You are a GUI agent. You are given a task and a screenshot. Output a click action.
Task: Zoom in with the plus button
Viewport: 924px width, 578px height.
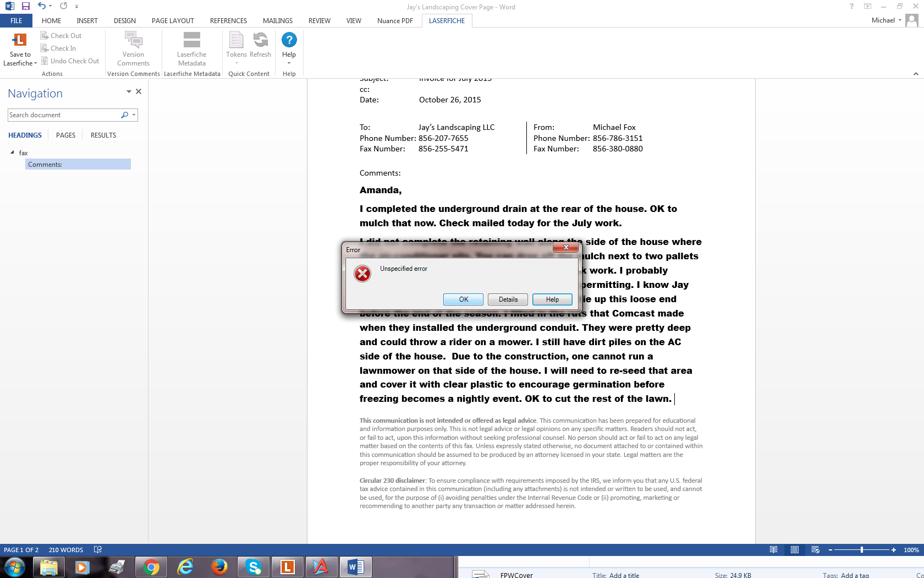click(894, 550)
